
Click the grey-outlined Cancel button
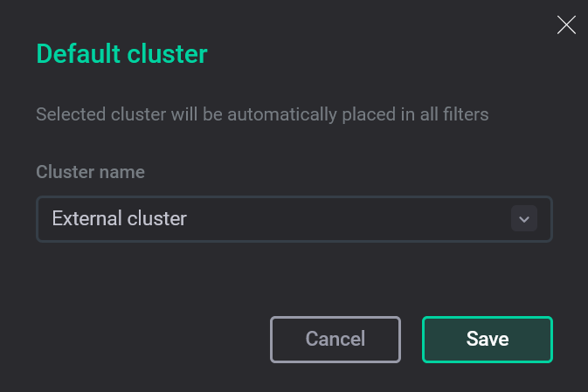(x=336, y=339)
